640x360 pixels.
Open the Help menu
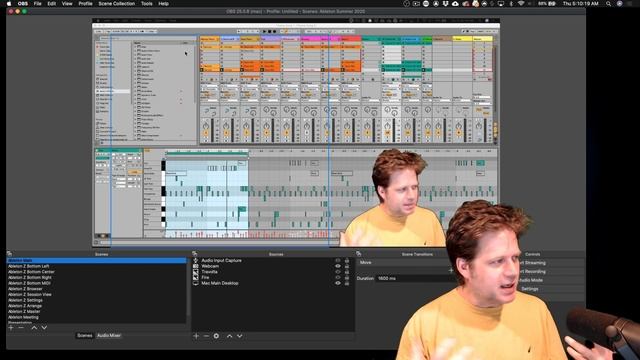click(x=164, y=4)
